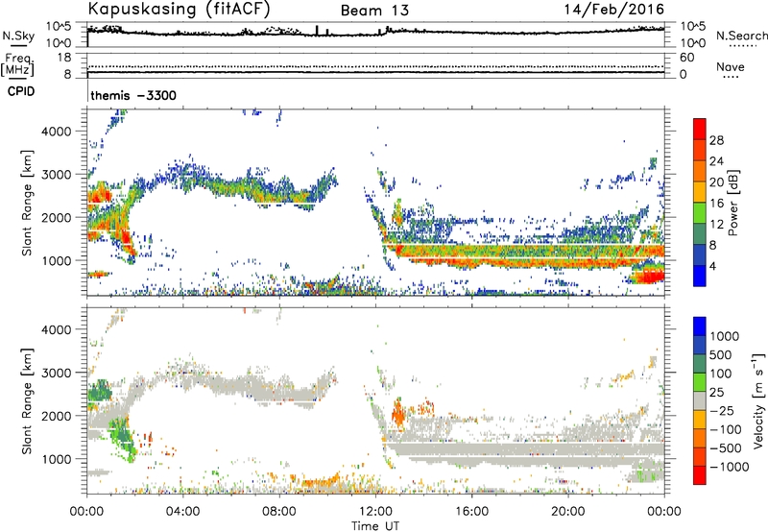This screenshot has width=768, height=532.
Task: Click the "20:00" time axis label
Action: [x=567, y=512]
